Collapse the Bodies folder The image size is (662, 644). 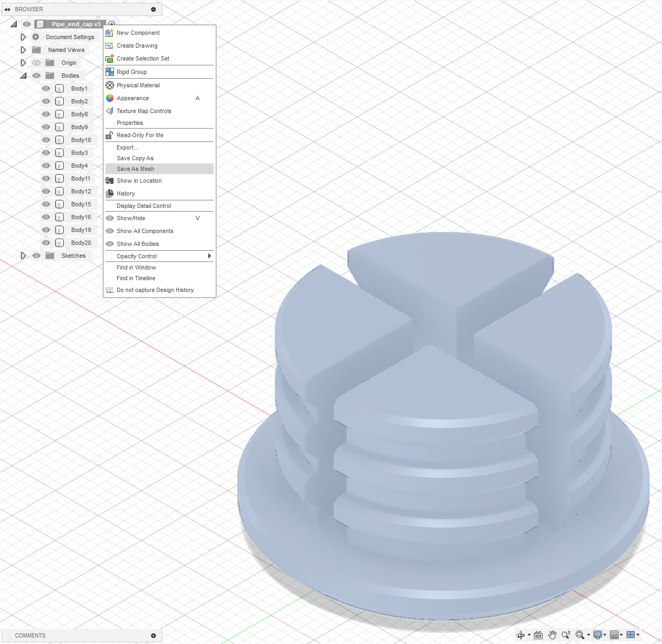tap(23, 76)
